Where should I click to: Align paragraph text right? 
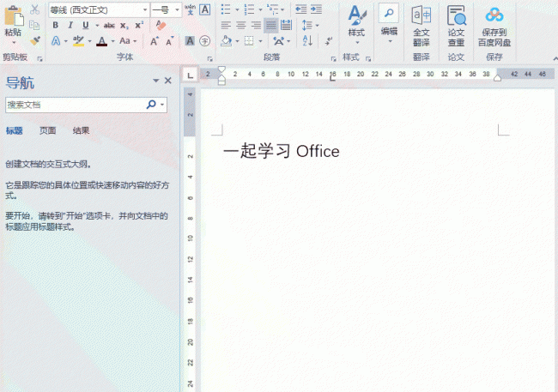coord(256,25)
